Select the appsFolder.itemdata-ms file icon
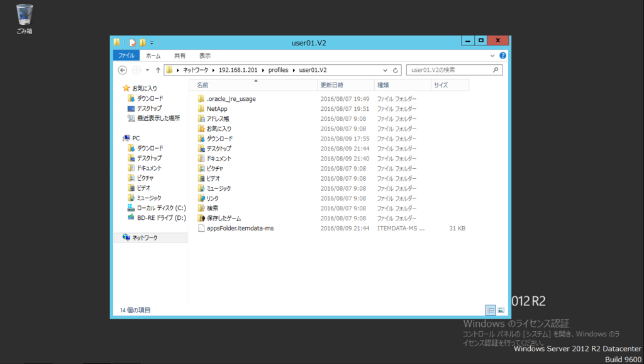The width and height of the screenshot is (644, 364). pyautogui.click(x=201, y=228)
